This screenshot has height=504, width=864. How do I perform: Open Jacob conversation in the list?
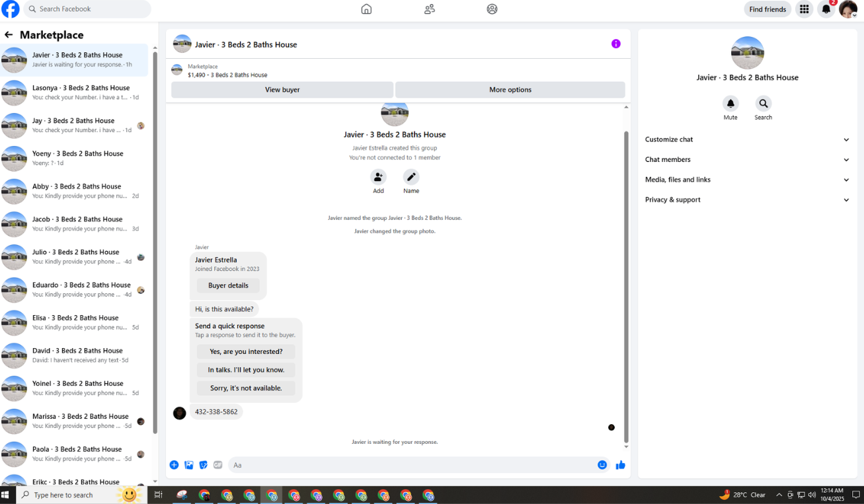click(75, 224)
